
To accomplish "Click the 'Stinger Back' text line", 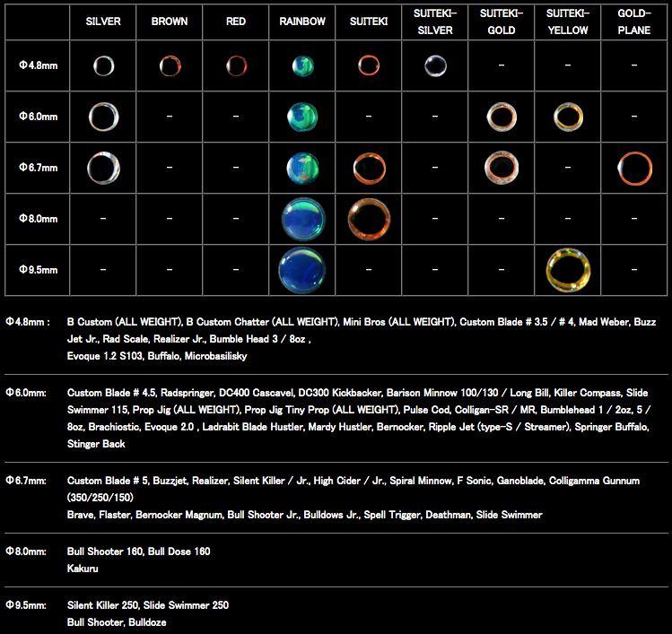I will (x=96, y=444).
